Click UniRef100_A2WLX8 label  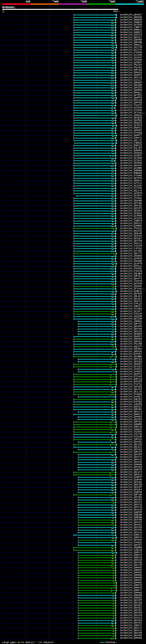point(131,550)
